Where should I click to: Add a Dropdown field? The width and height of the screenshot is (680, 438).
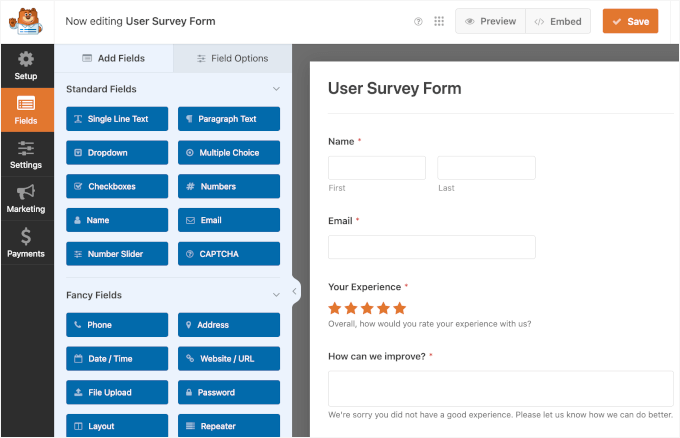coord(117,153)
